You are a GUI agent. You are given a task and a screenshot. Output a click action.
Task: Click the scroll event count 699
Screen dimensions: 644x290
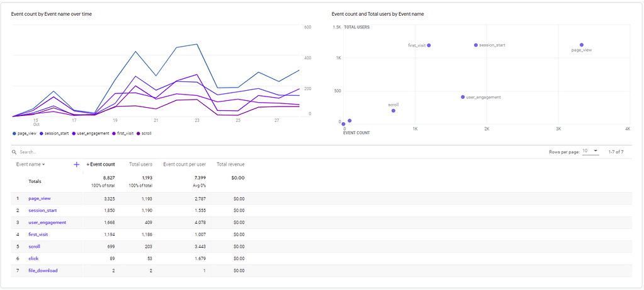tap(111, 246)
